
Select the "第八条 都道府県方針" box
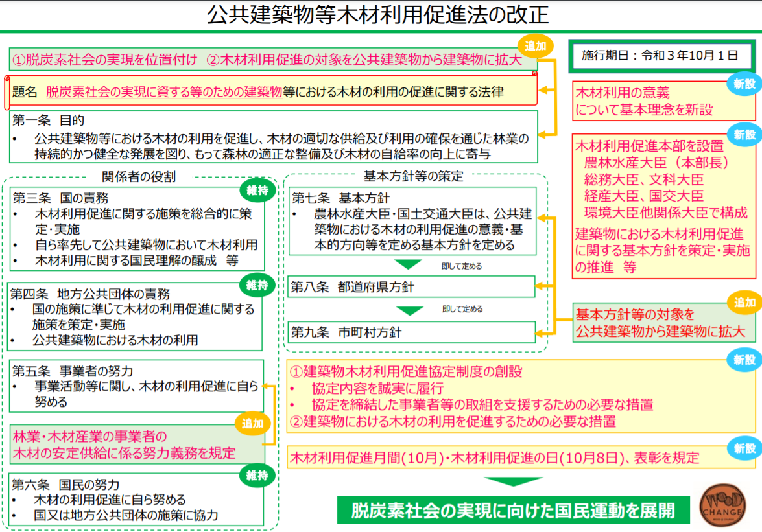pos(412,287)
